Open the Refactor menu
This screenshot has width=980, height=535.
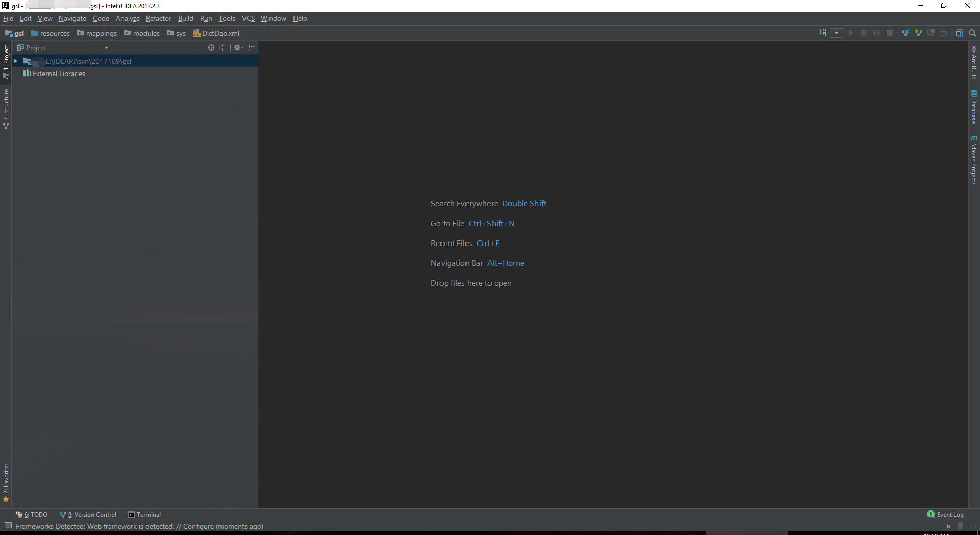click(159, 18)
